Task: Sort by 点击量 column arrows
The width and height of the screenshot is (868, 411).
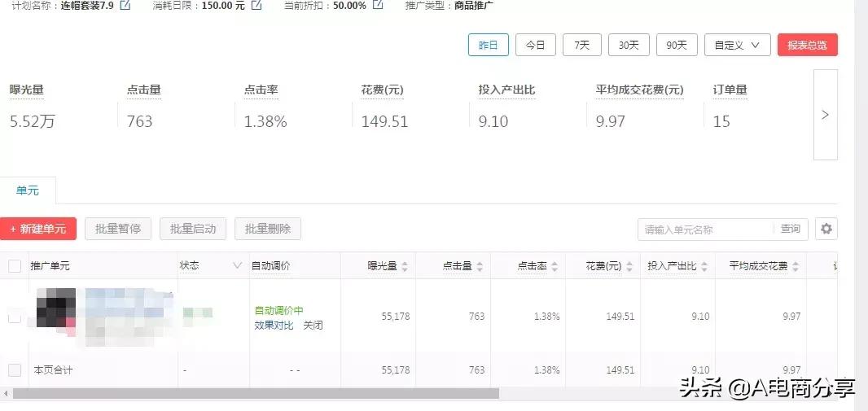Action: tap(480, 267)
